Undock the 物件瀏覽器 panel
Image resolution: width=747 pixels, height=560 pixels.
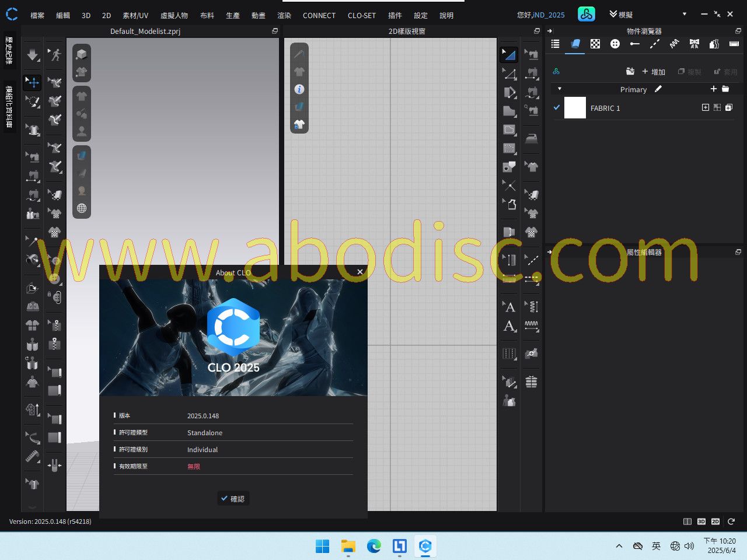coord(738,31)
